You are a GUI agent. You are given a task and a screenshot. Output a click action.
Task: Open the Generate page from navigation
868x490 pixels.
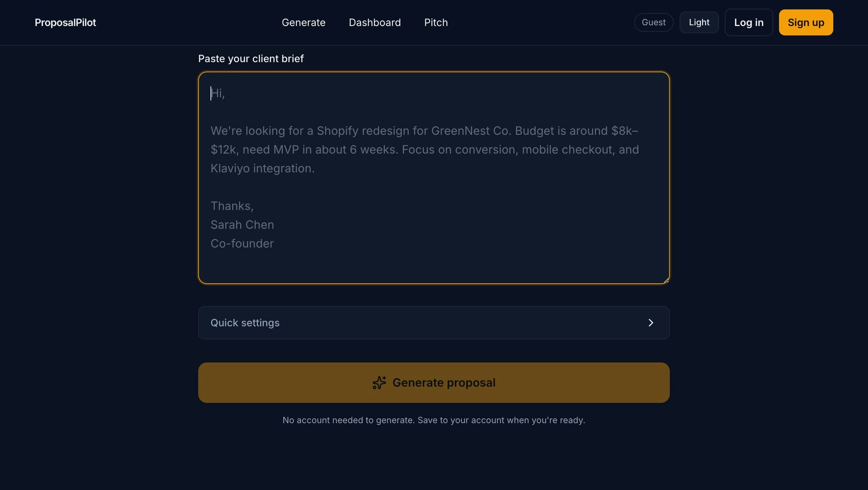coord(303,22)
